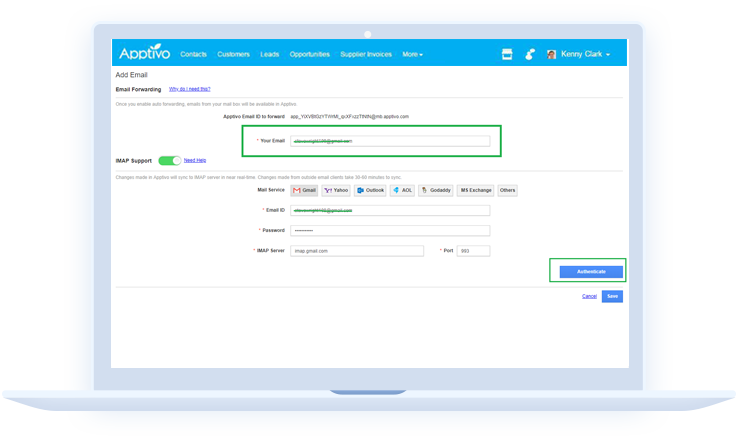Click the Your Email input field

pos(389,141)
